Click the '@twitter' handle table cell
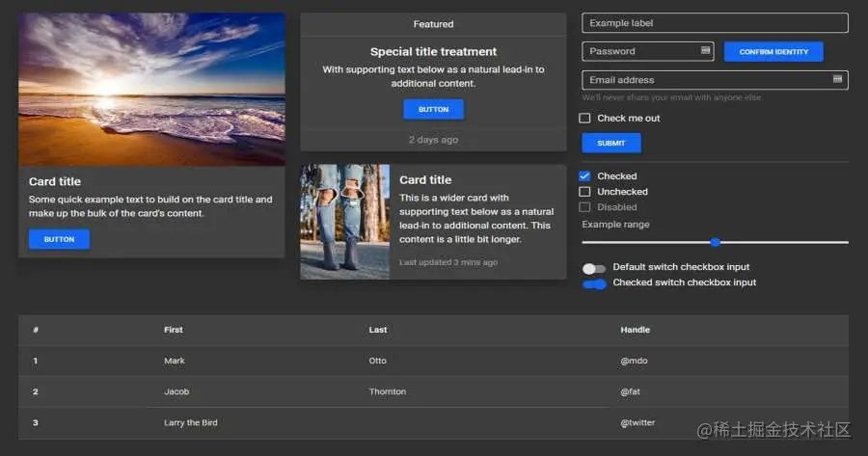This screenshot has height=456, width=868. click(x=637, y=423)
